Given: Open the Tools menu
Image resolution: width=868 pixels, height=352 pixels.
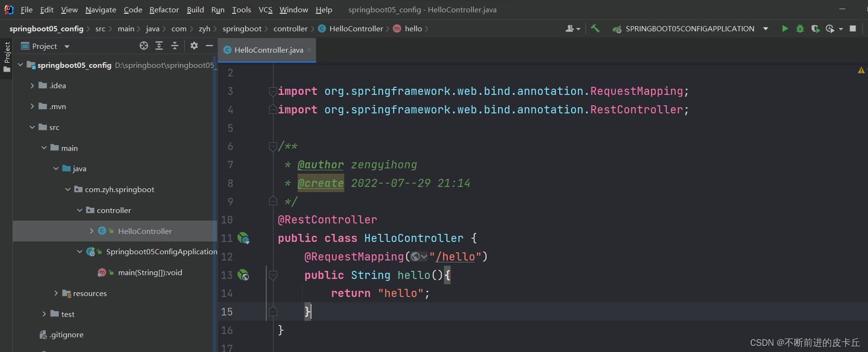Looking at the screenshot, I should pos(241,9).
